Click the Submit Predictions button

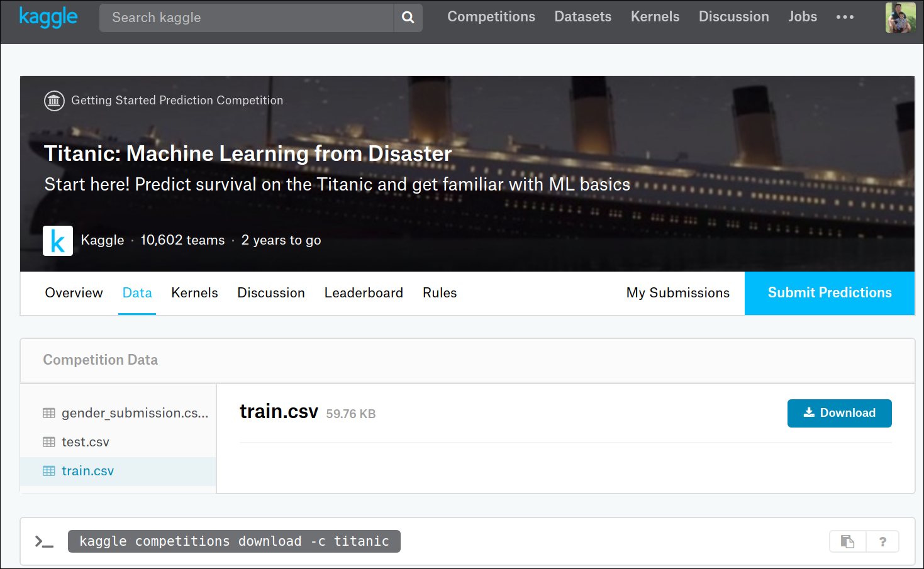click(830, 293)
